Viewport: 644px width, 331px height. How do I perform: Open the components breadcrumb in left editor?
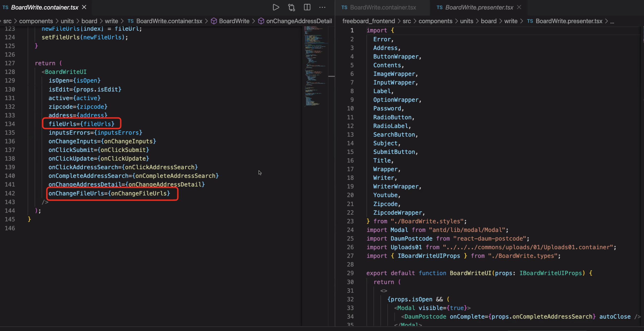tap(36, 21)
